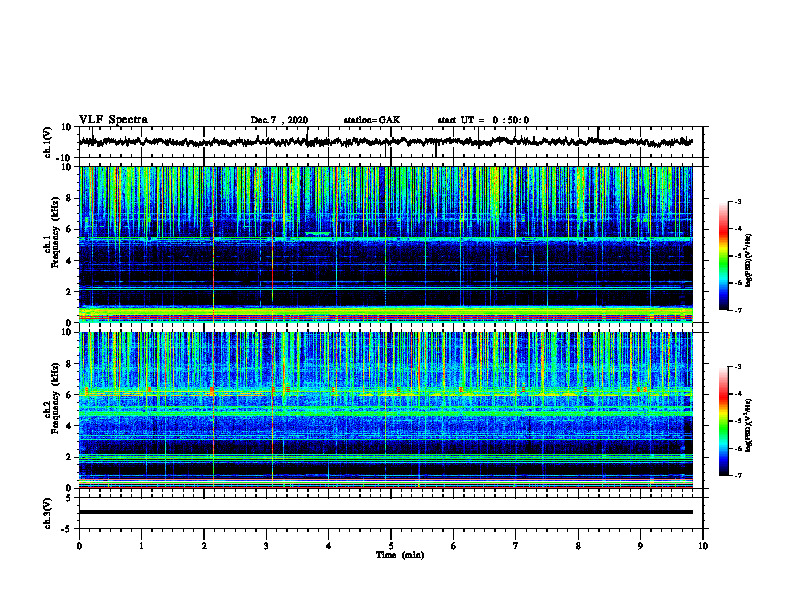The width and height of the screenshot is (792, 612).
Task: Click the 'Time (min)' x-axis title
Action: (x=400, y=555)
